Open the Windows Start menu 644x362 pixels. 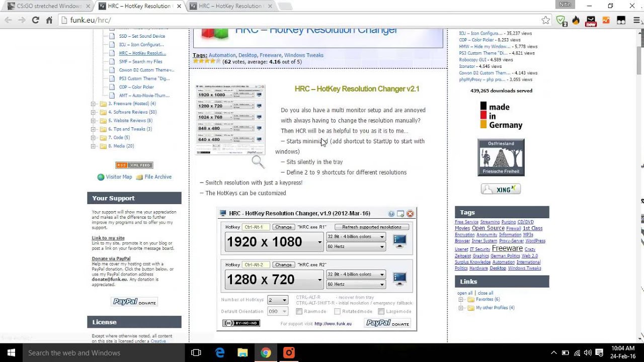tap(11, 352)
